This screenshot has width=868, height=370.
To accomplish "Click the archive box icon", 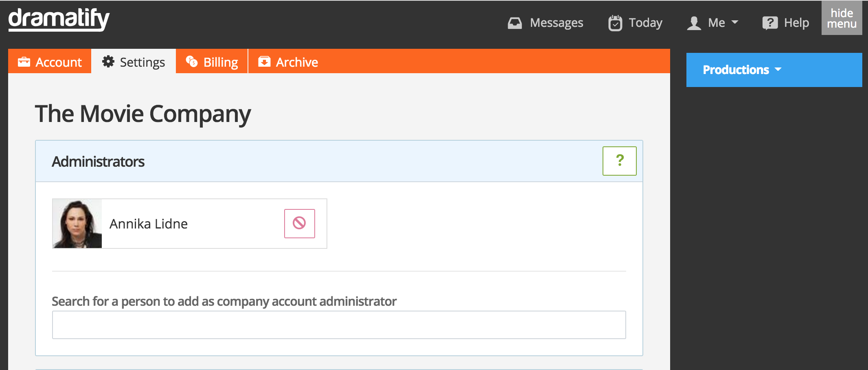I will pos(264,62).
